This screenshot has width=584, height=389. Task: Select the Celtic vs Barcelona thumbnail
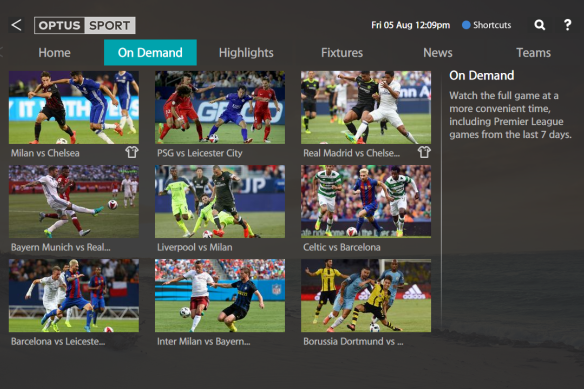click(366, 202)
